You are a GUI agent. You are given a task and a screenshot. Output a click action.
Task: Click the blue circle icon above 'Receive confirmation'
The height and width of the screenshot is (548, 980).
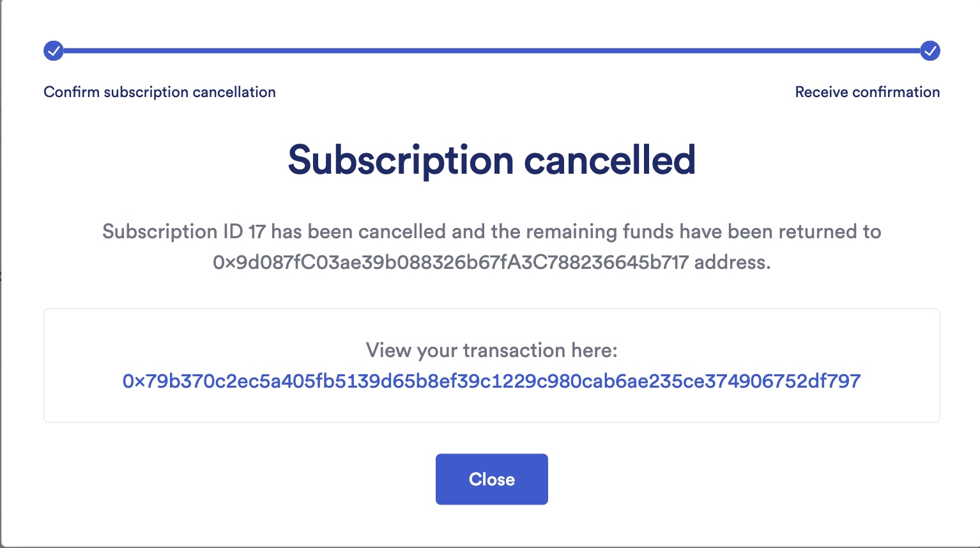[x=931, y=50]
